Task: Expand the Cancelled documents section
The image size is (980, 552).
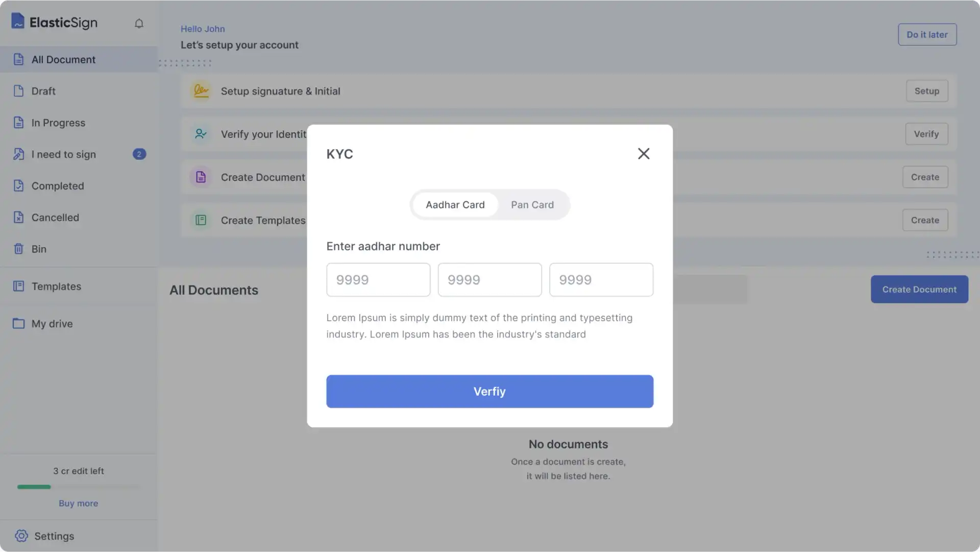Action: tap(55, 217)
